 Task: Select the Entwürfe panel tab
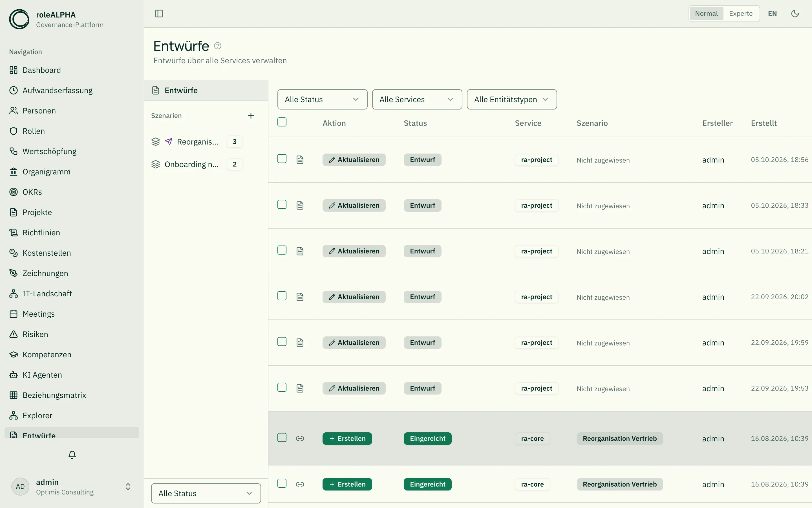click(x=206, y=90)
